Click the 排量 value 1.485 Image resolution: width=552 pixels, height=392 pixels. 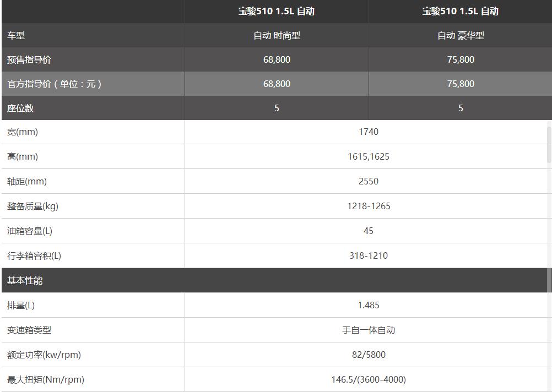click(x=369, y=305)
